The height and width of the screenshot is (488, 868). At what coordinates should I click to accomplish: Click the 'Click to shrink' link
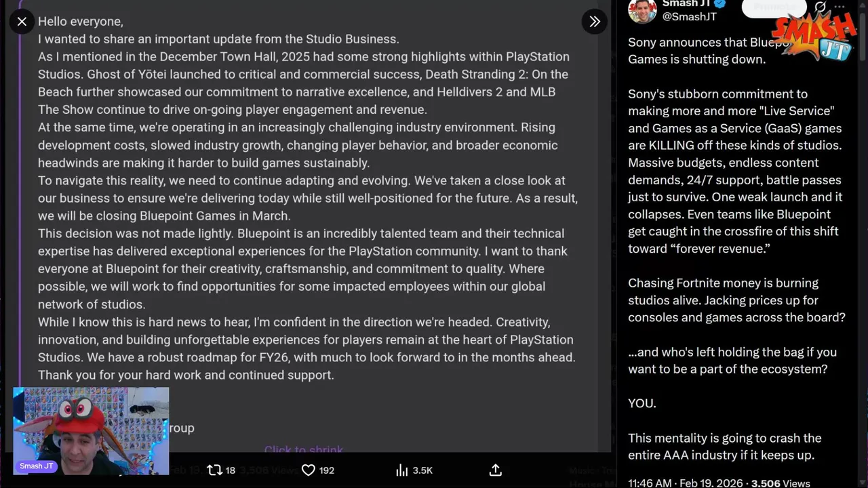click(303, 449)
